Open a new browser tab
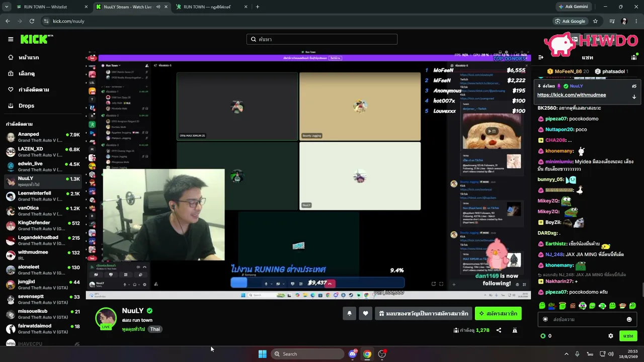 coord(258,7)
